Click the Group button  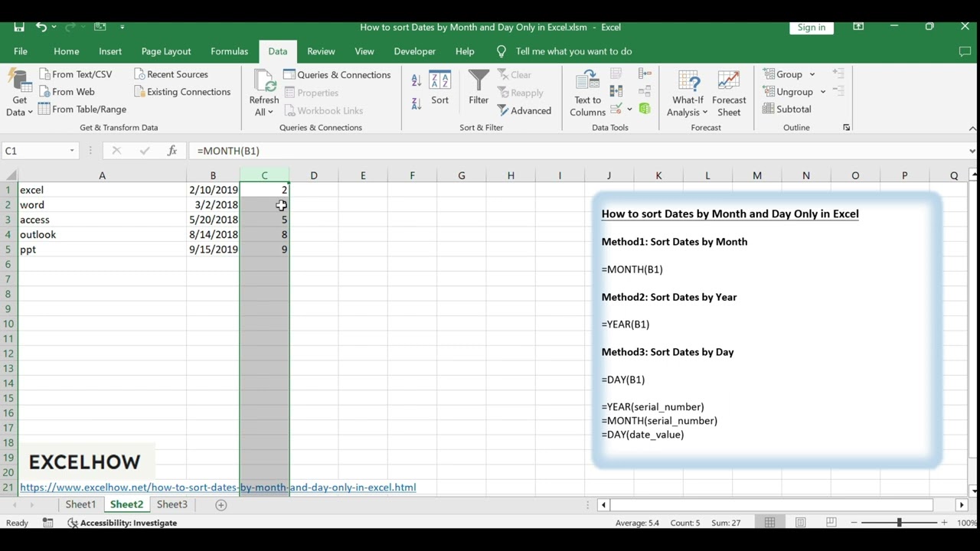pyautogui.click(x=782, y=74)
